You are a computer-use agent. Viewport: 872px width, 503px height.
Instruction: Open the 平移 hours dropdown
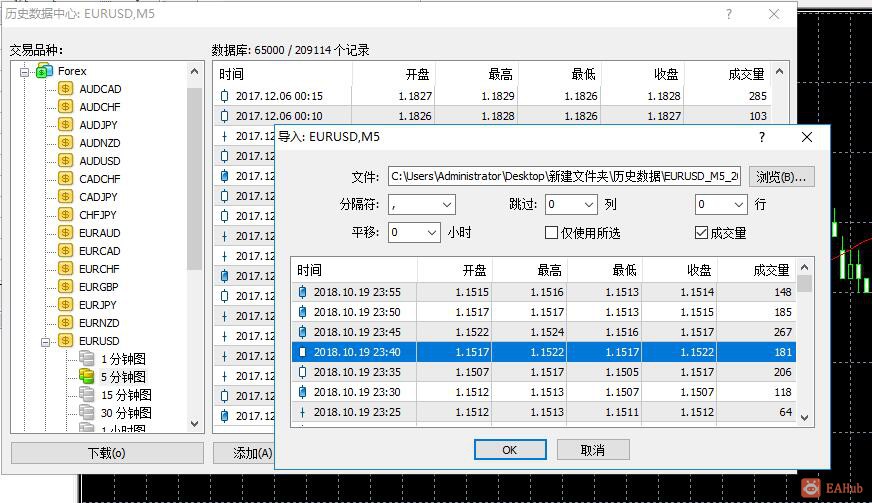click(414, 233)
